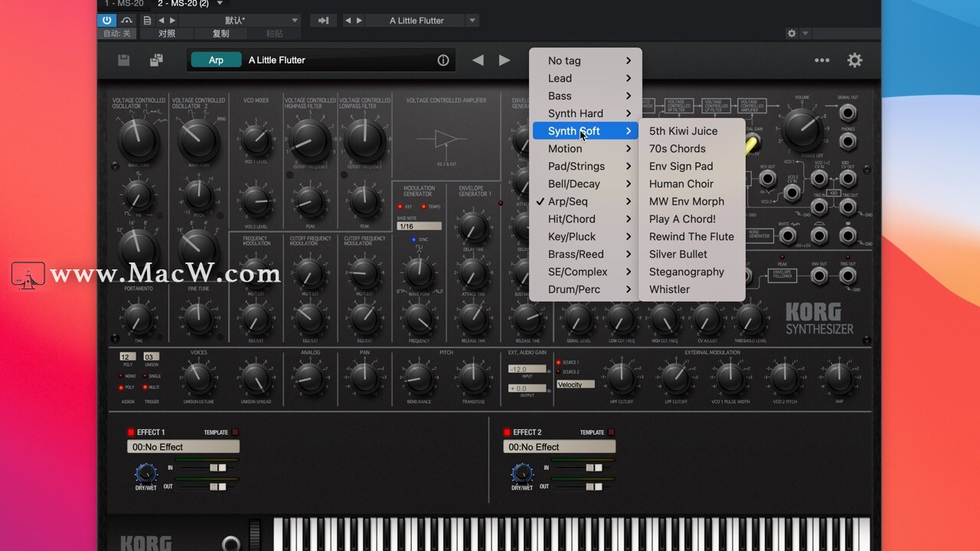The width and height of the screenshot is (980, 551).
Task: Click the UNISON count field 03
Action: tap(151, 357)
